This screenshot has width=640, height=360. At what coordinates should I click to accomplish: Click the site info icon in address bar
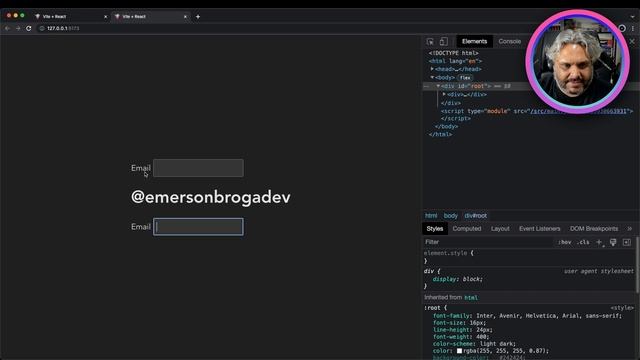[x=42, y=28]
